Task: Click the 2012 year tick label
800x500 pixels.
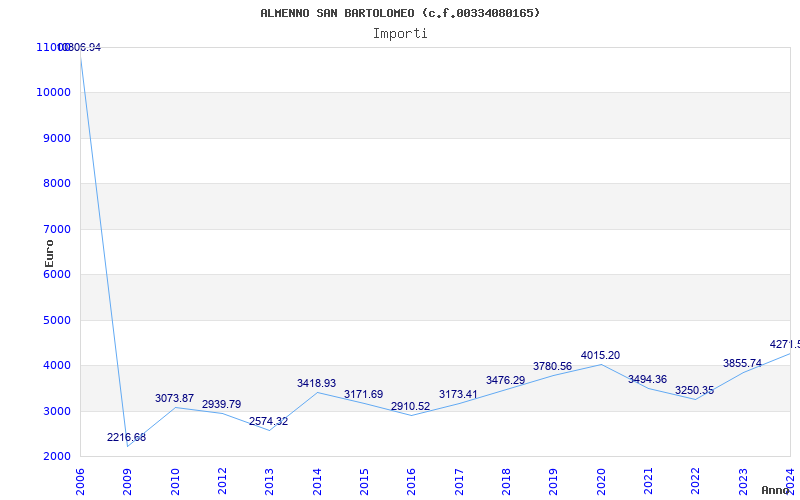Action: [x=222, y=482]
